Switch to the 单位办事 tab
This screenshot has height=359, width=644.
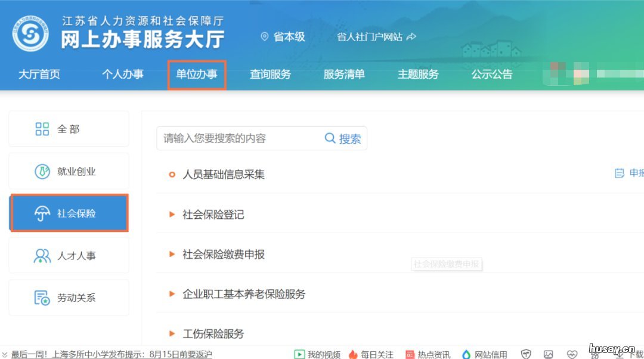(x=197, y=74)
